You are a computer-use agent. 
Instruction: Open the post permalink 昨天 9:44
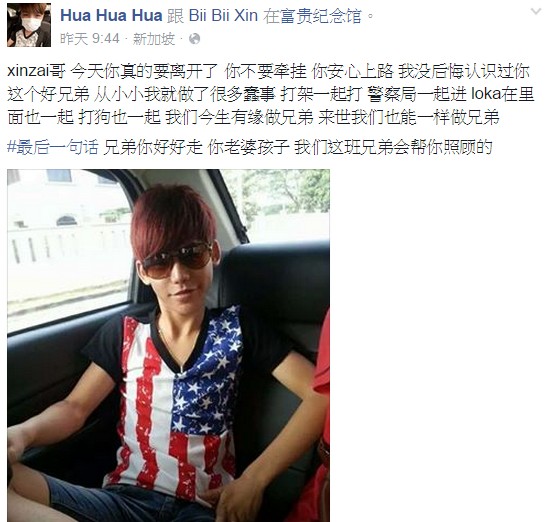90,38
